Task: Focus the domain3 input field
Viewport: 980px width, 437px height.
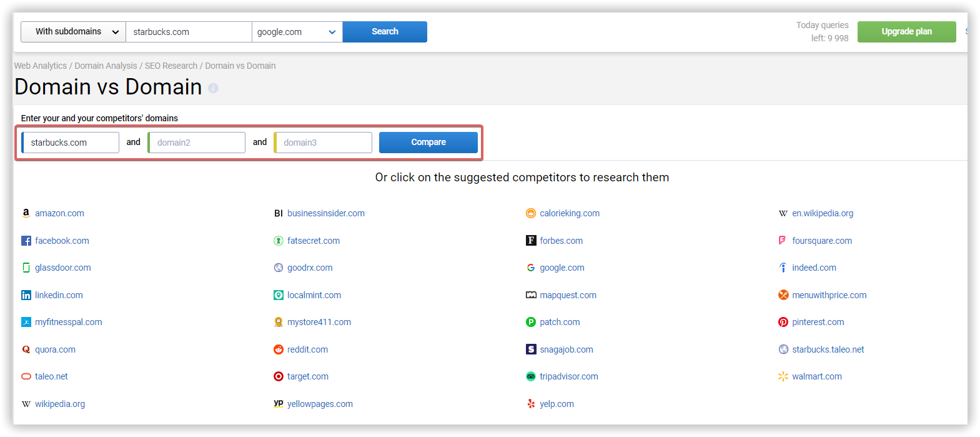Action: point(324,143)
